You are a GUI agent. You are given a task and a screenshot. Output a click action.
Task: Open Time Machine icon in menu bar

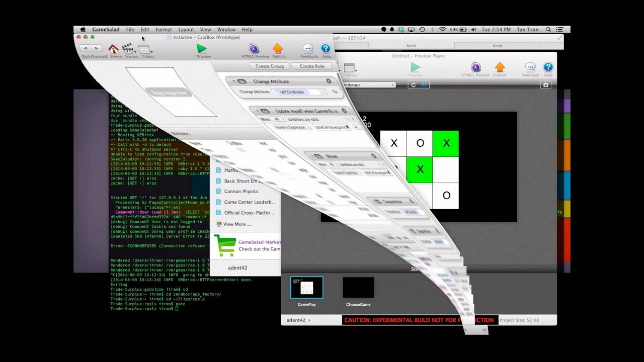click(422, 30)
